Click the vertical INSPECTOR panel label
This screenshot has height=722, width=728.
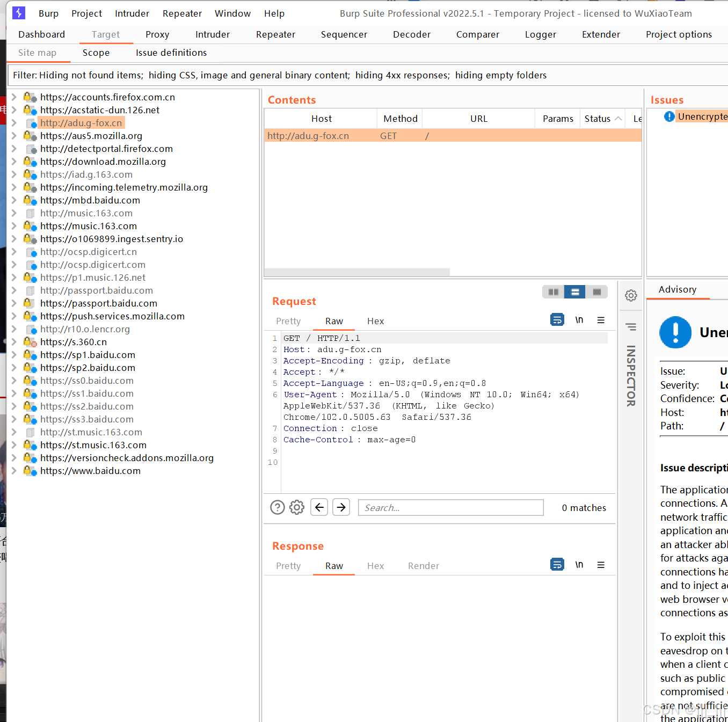pos(631,375)
